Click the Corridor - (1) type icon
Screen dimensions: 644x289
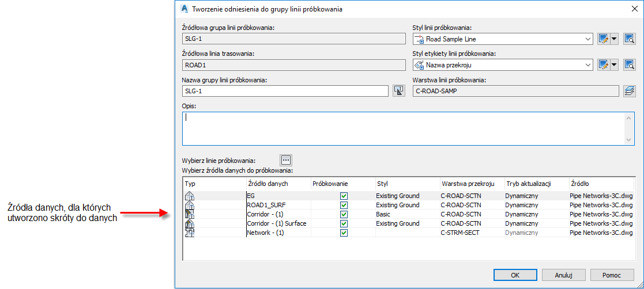pos(189,214)
